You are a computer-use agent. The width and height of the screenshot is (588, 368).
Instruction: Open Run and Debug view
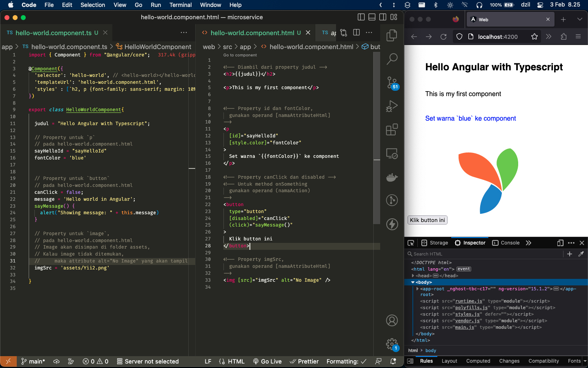[392, 107]
